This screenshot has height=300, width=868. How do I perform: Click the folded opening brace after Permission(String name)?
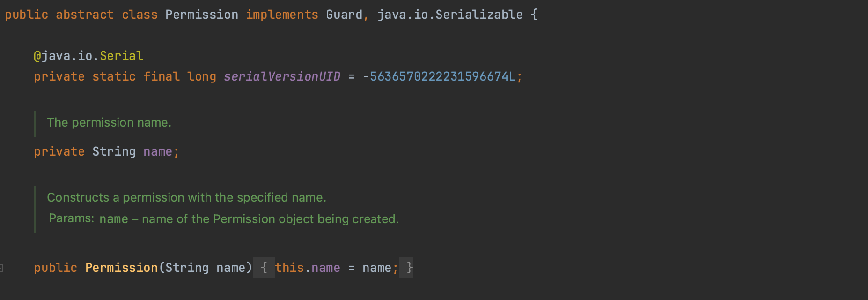coord(264,268)
